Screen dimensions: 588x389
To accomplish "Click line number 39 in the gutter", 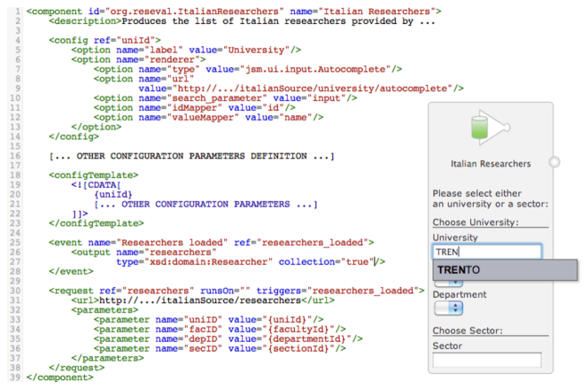I will [x=13, y=377].
